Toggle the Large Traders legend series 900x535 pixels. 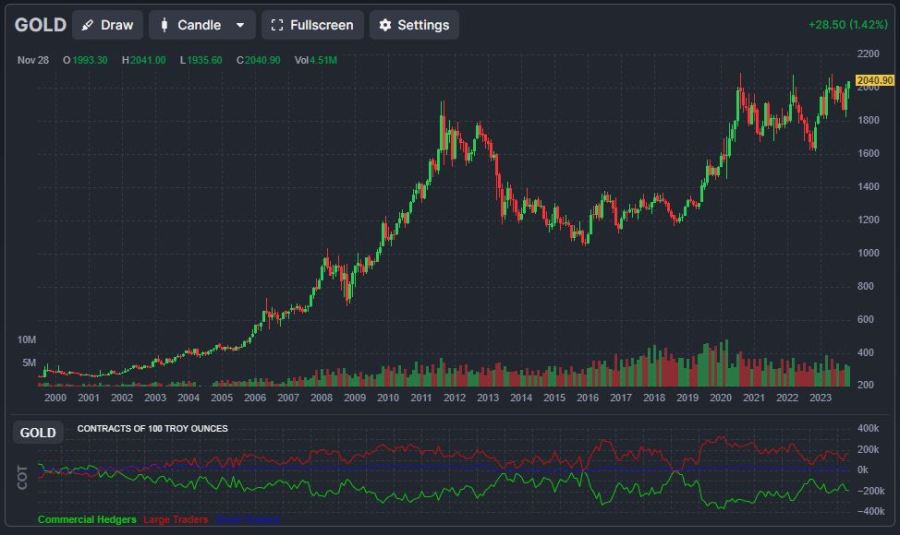[176, 519]
